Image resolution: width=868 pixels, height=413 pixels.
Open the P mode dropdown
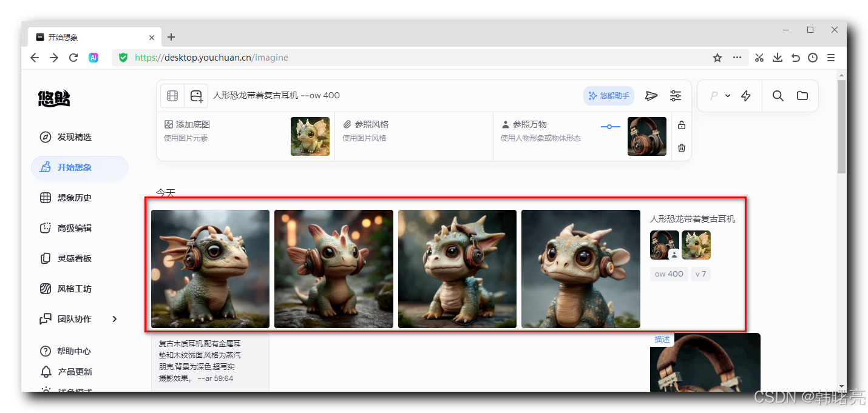pyautogui.click(x=720, y=96)
